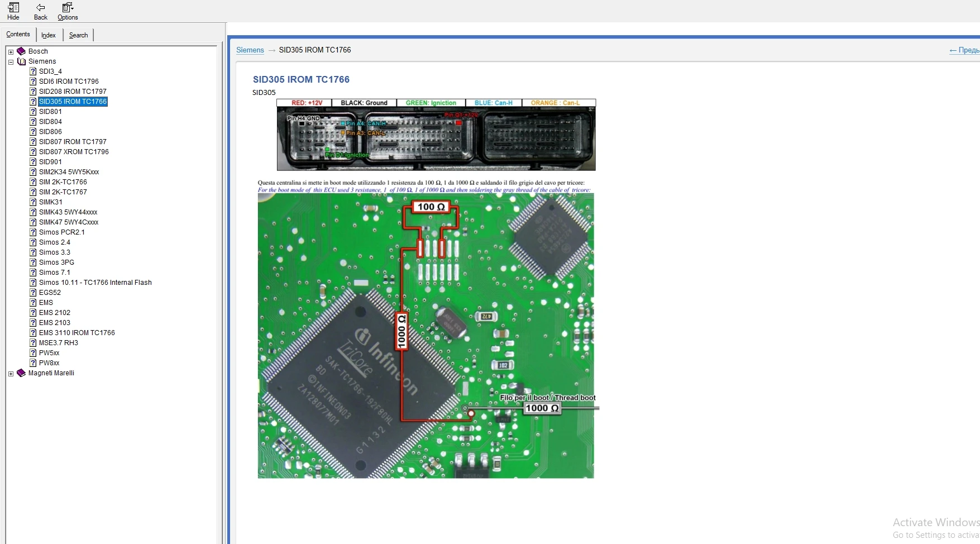Open the Contents tab
Screen dimensions: 980x544
click(18, 35)
